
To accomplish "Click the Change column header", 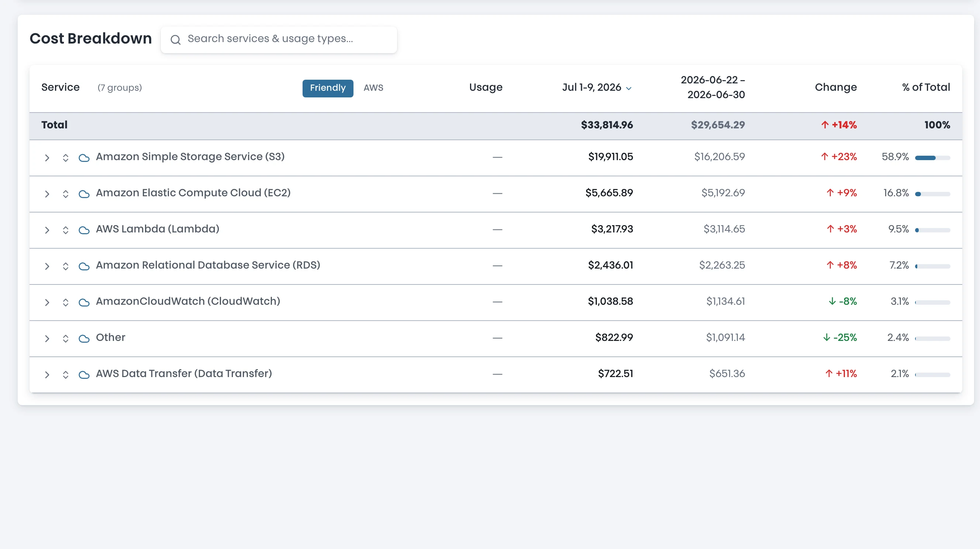I will pos(835,87).
